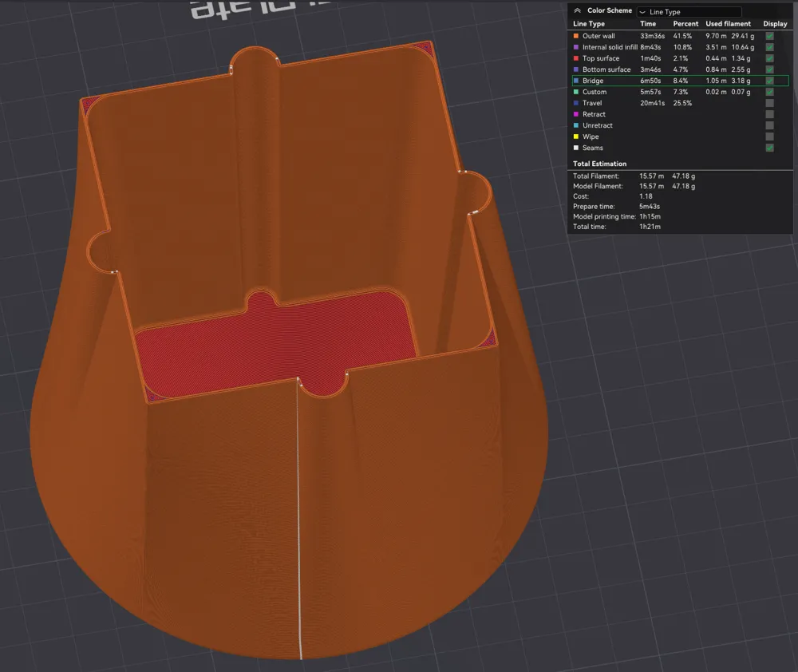Image resolution: width=798 pixels, height=672 pixels.
Task: Select the Seams row label
Action: (592, 148)
